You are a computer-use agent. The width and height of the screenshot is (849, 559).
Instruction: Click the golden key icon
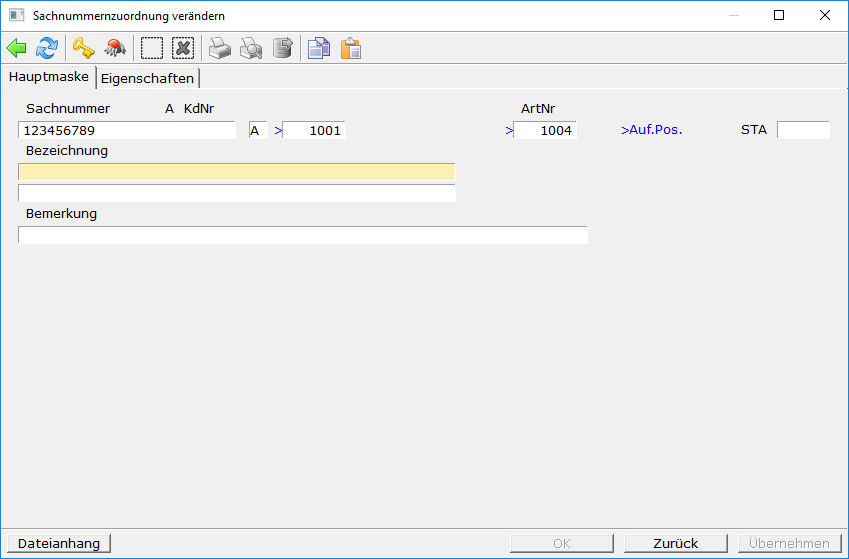[82, 48]
